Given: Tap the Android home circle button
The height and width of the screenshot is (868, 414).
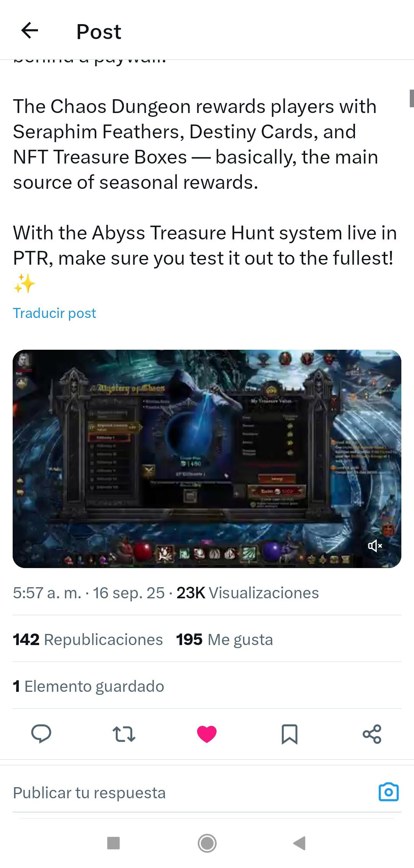Looking at the screenshot, I should [207, 843].
